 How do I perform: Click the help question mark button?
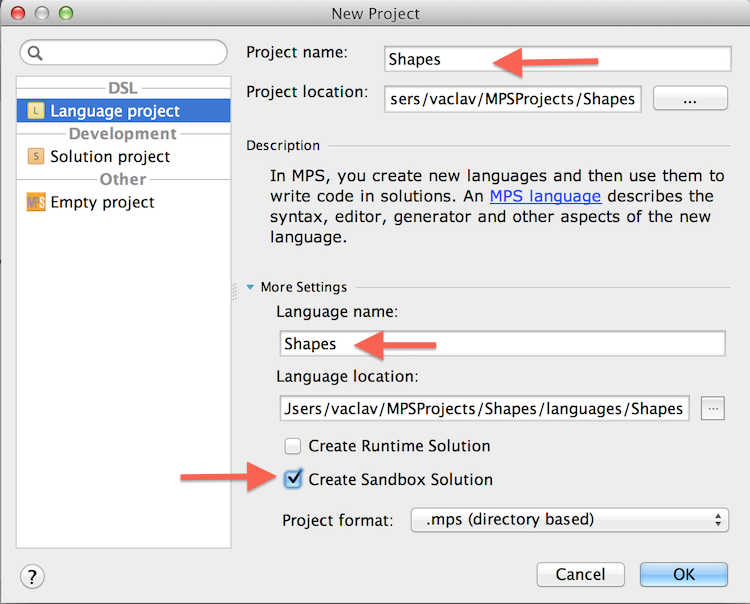tap(33, 576)
